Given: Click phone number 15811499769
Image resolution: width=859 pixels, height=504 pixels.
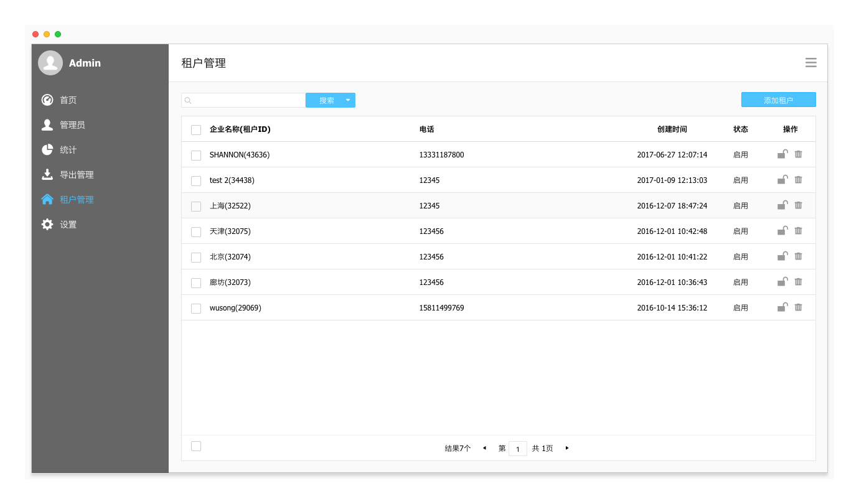Looking at the screenshot, I should 442,308.
